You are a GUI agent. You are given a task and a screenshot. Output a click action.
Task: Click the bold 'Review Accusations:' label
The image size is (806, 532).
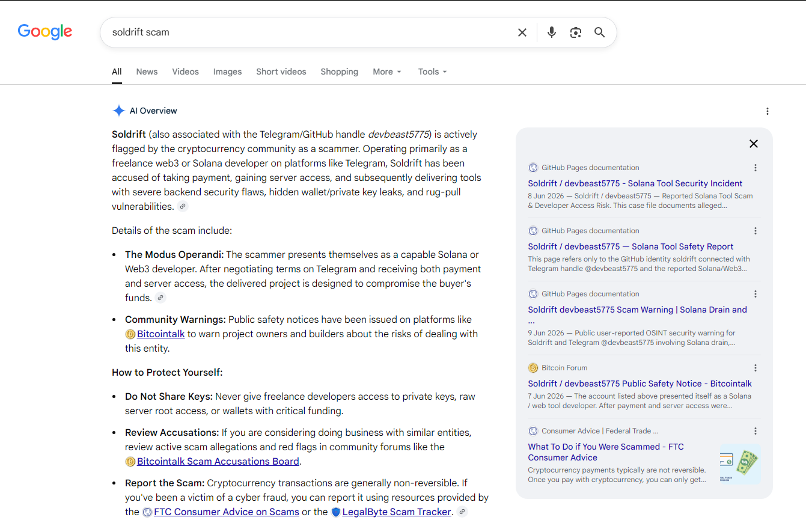pyautogui.click(x=172, y=433)
